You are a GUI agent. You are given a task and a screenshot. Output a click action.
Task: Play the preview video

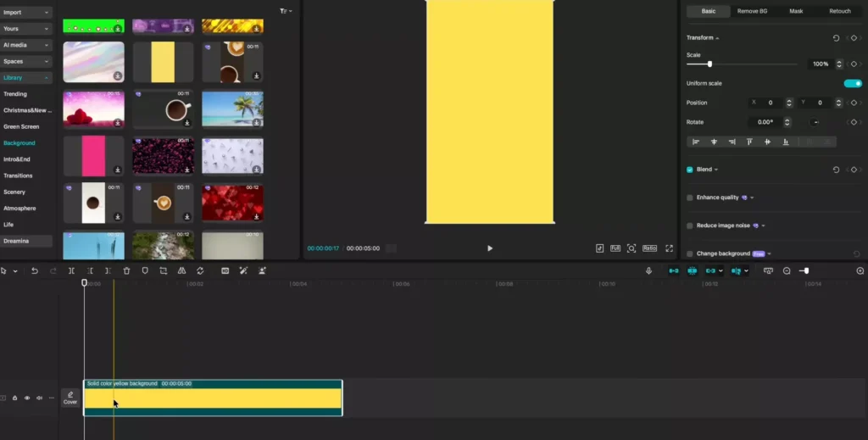[489, 248]
